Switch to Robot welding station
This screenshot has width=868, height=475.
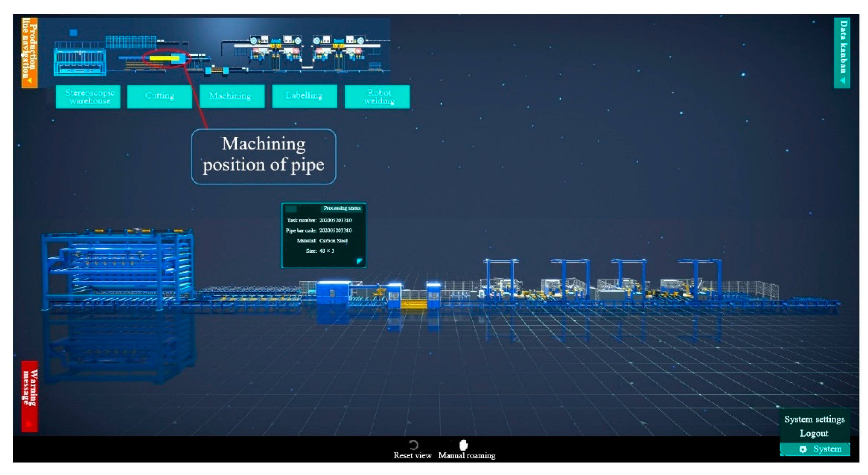coord(377,97)
